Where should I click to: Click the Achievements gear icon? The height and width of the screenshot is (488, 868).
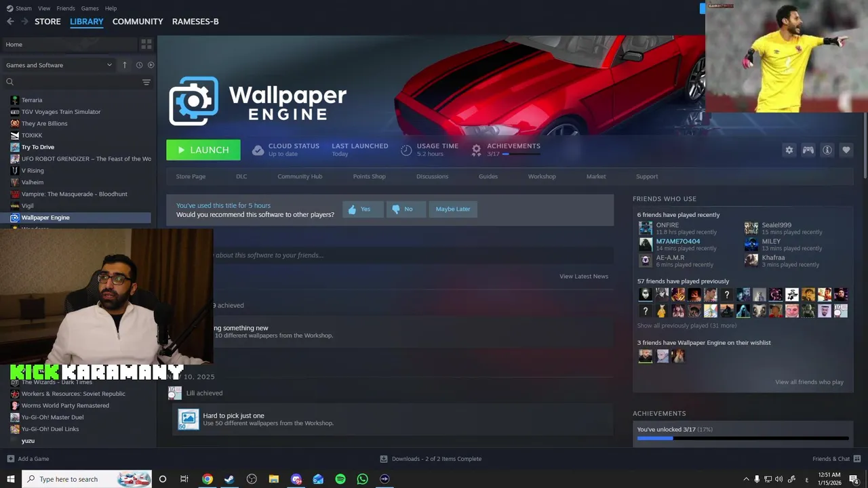477,150
